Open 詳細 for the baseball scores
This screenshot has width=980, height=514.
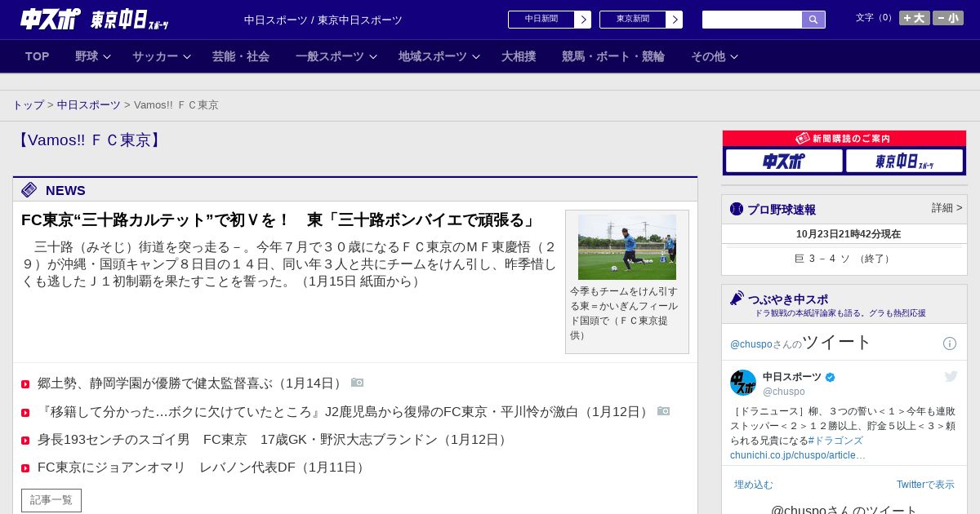coord(947,208)
